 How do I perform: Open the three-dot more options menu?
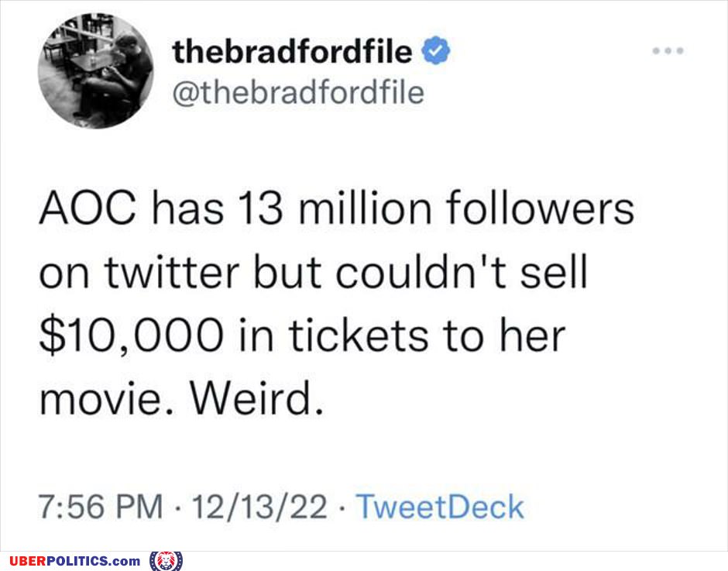coord(668,50)
